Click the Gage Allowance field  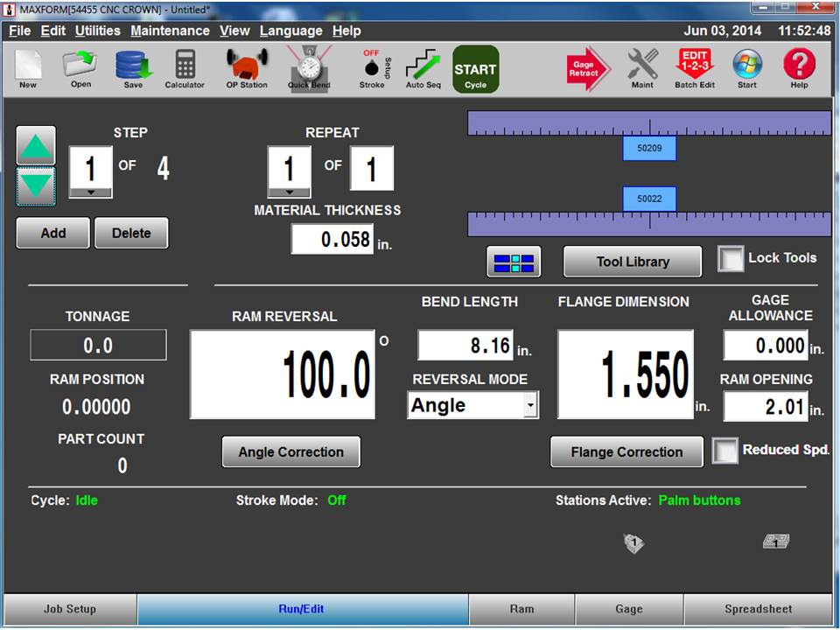766,346
